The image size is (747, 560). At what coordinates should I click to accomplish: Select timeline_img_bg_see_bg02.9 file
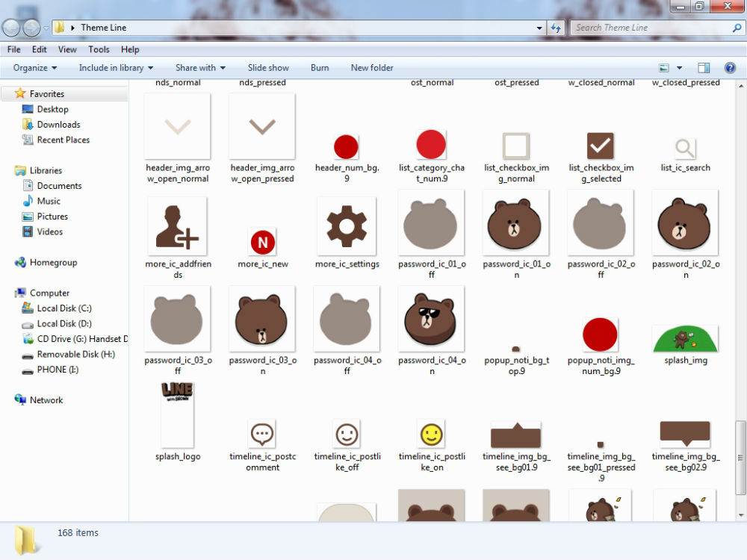685,434
